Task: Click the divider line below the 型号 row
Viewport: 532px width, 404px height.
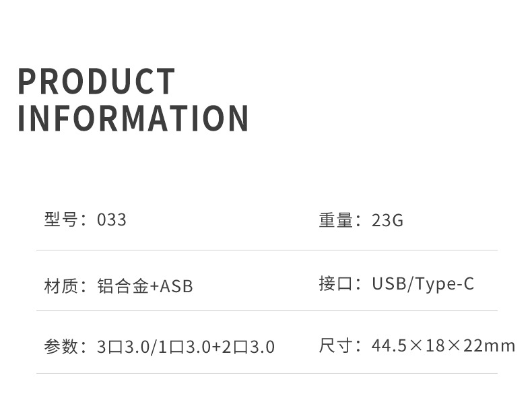Action: coord(267,250)
